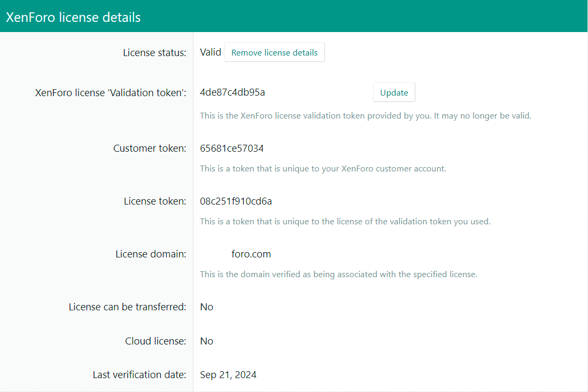Click the No value for Cloud license
Screen dimensions: 588x392
point(207,341)
